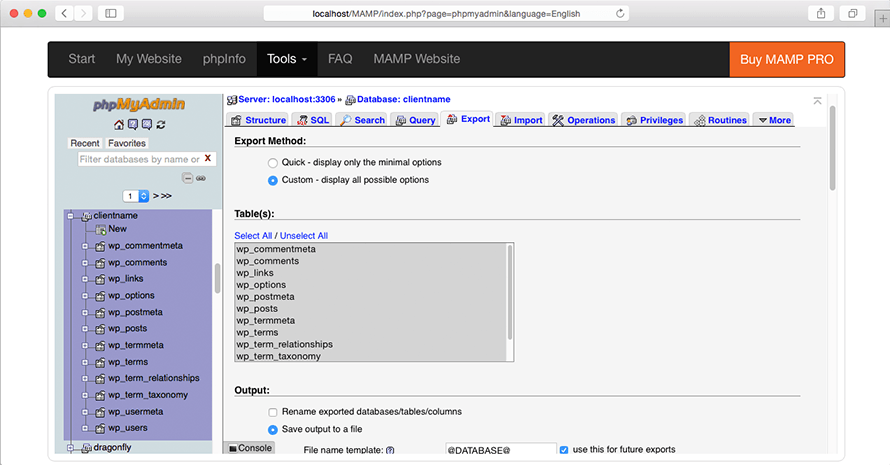This screenshot has width=890, height=465.
Task: Expand the wp_comments tree node
Action: click(85, 263)
